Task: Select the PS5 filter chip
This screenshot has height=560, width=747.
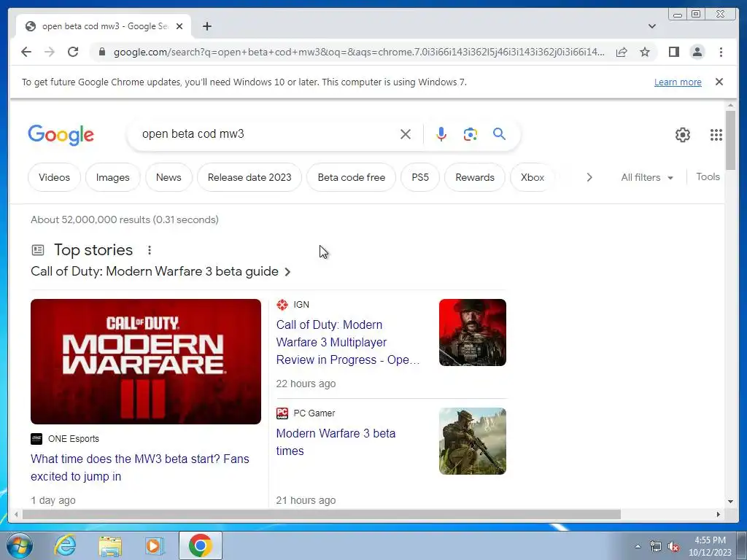Action: click(x=420, y=177)
